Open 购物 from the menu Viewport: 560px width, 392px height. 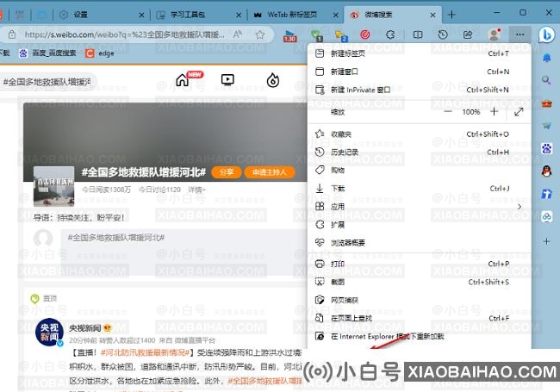tap(420, 171)
